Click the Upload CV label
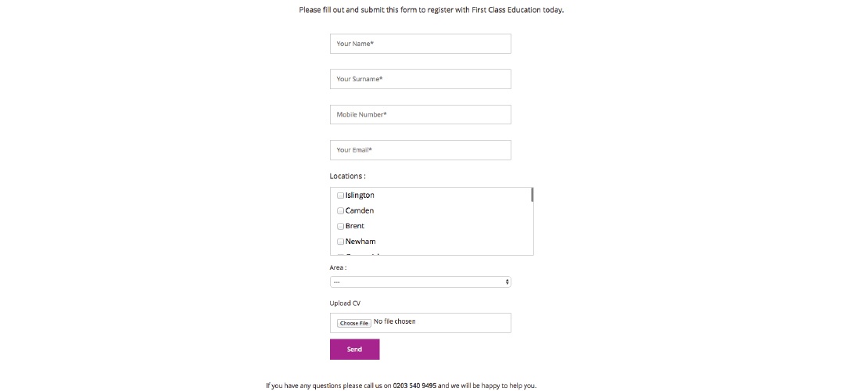This screenshot has height=391, width=868. [x=345, y=303]
